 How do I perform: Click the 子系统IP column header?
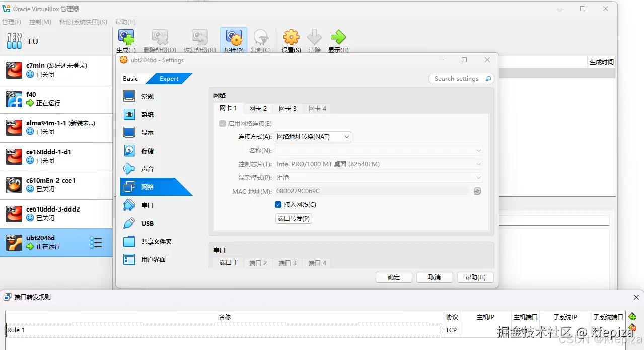[x=565, y=317]
